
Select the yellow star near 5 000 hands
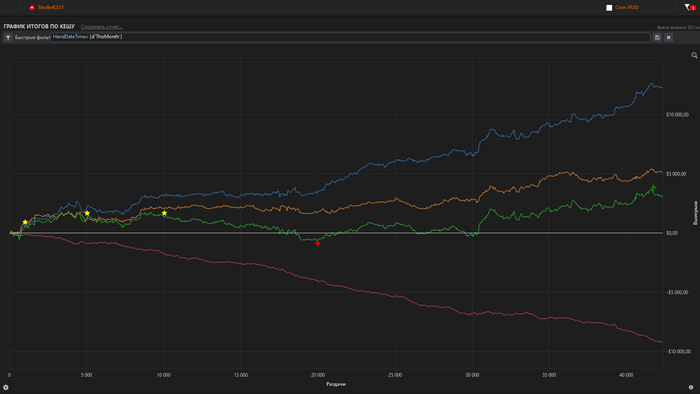[x=87, y=213]
